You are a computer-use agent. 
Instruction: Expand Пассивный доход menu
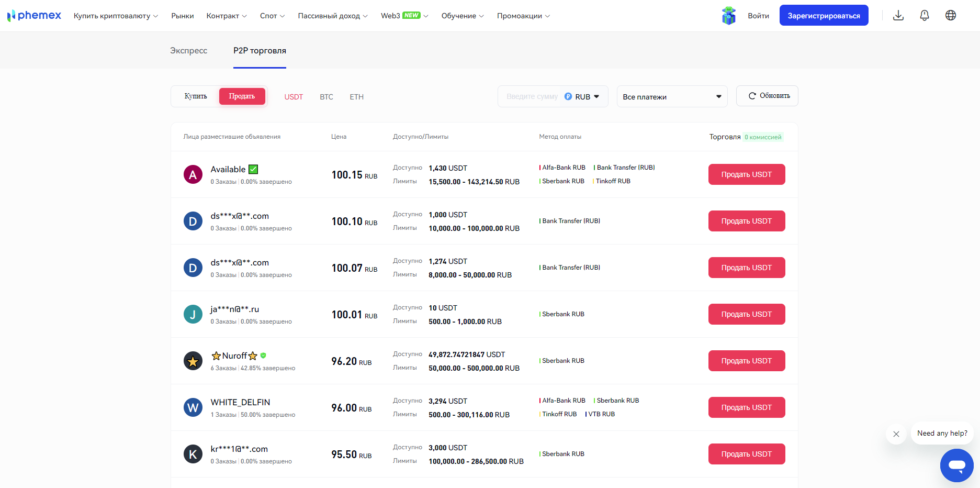(333, 16)
